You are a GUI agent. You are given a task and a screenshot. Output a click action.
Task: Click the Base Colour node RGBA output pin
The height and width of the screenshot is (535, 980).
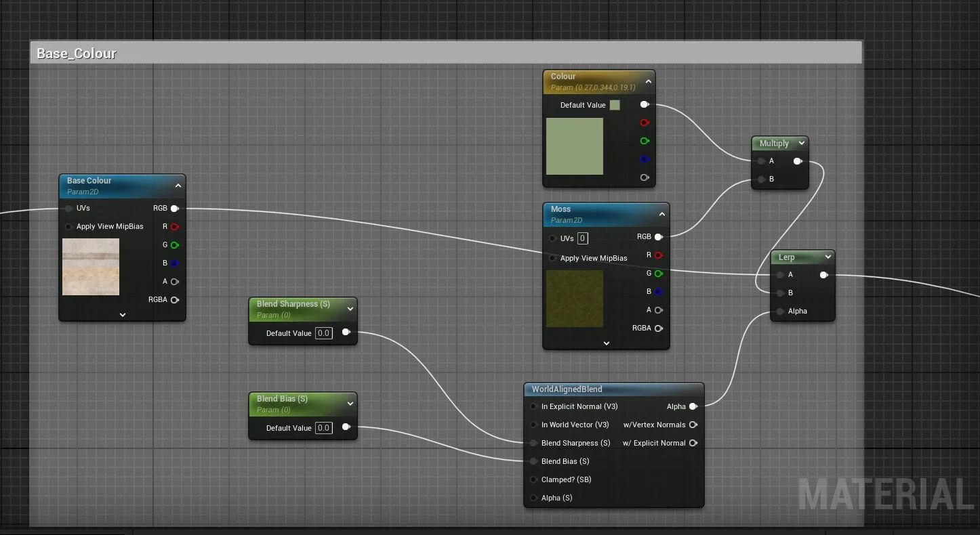[174, 300]
